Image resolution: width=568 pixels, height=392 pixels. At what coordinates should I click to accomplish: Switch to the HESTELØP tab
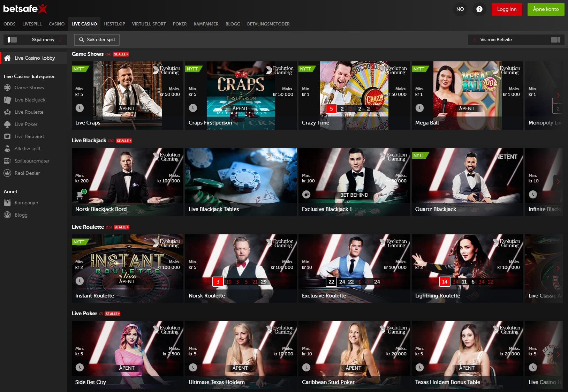tap(114, 24)
